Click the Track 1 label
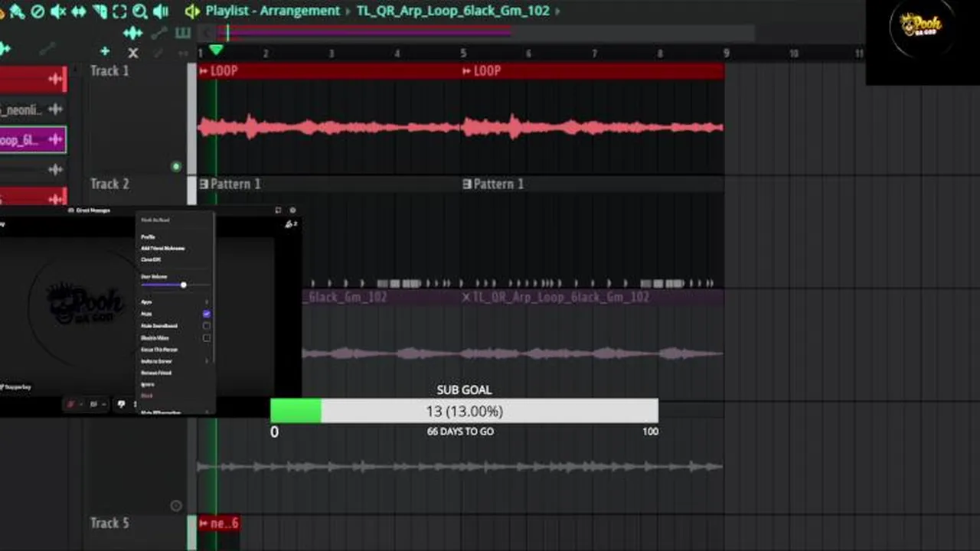This screenshot has width=980, height=551. click(x=109, y=70)
